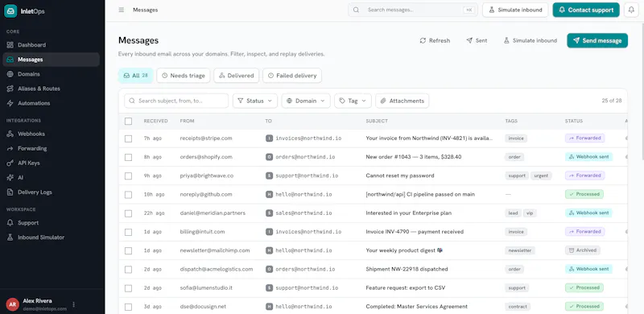This screenshot has width=644, height=314.
Task: Check the daniel@meridian.partners message checkbox
Action: tap(129, 213)
